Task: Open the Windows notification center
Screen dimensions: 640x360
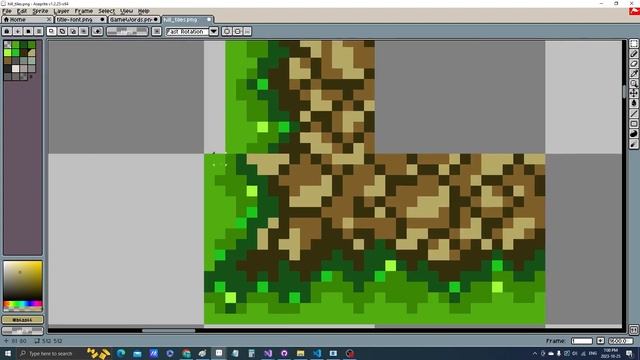Action: point(630,353)
